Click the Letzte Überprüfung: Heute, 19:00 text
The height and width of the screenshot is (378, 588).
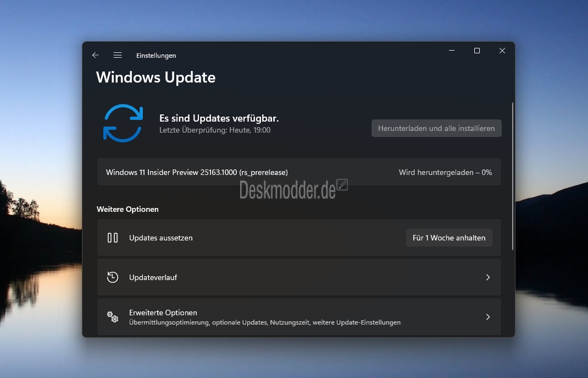click(x=215, y=130)
